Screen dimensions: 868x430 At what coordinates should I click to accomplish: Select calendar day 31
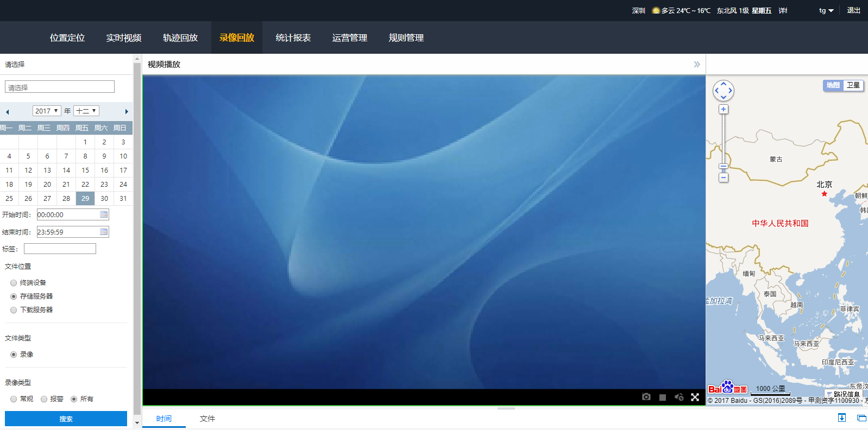coord(123,198)
